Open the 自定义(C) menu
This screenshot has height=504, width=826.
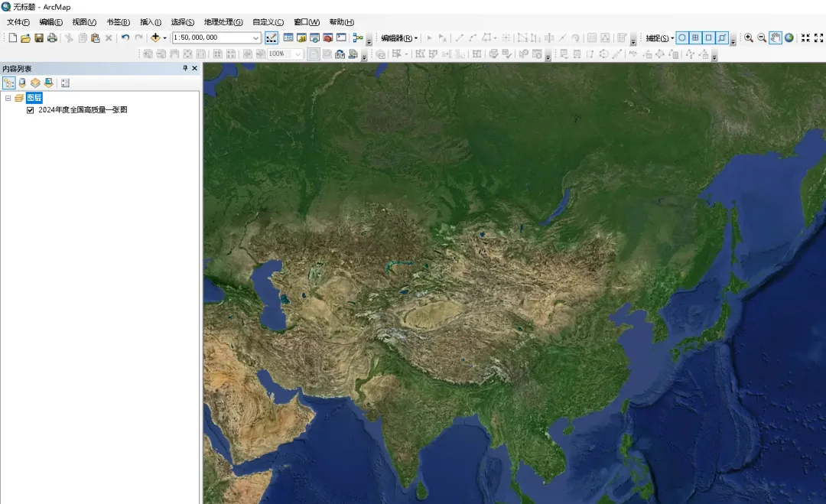(x=268, y=22)
